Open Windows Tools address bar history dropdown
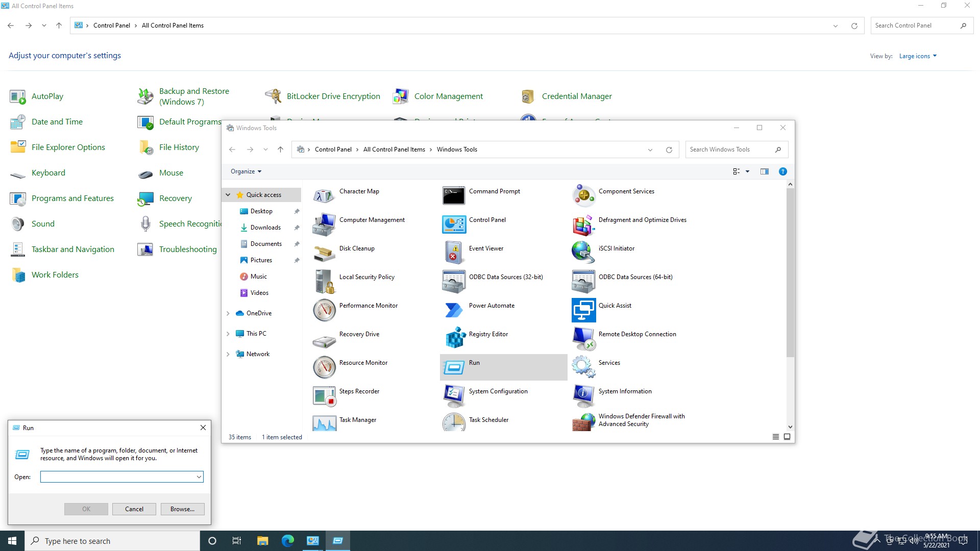980x551 pixels. 650,149
